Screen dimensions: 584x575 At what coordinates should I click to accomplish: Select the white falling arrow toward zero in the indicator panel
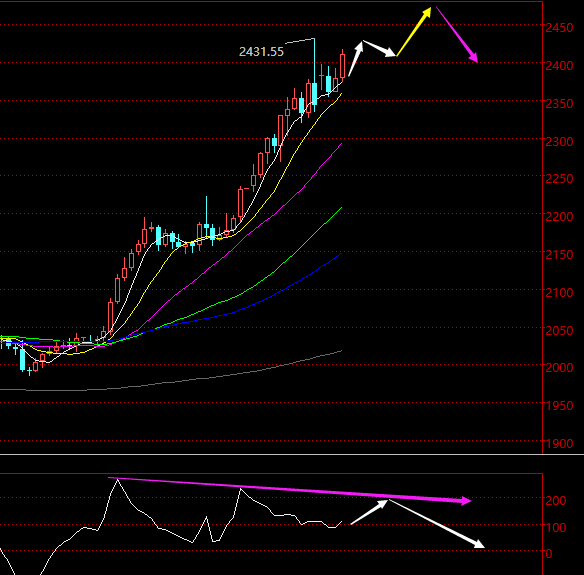[437, 524]
